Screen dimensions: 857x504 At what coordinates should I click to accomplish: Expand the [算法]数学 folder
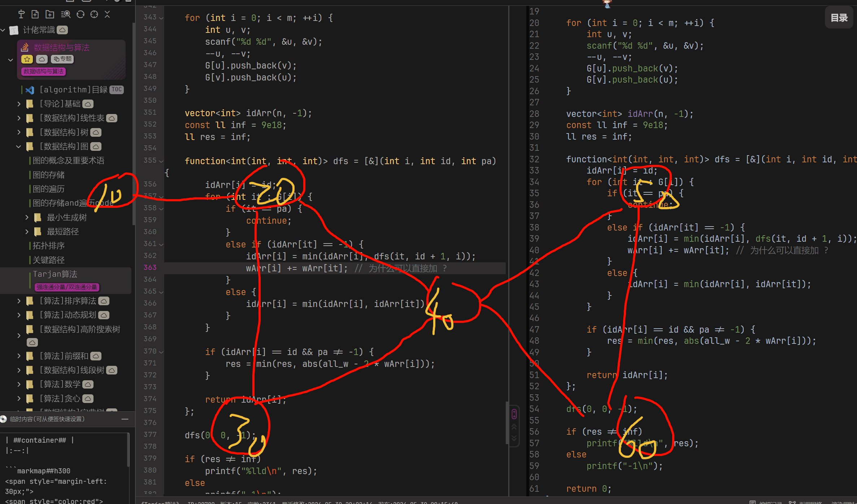pos(19,384)
